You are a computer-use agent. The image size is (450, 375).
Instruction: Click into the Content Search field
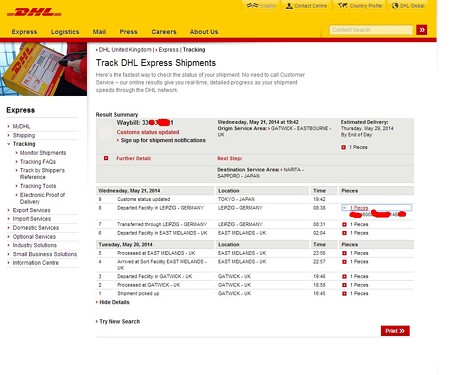point(371,30)
